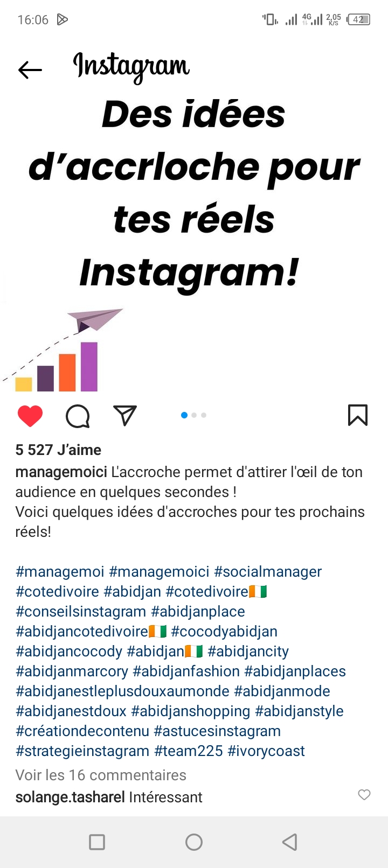This screenshot has height=868, width=388.
Task: Jump to second carousel dot
Action: [x=194, y=415]
